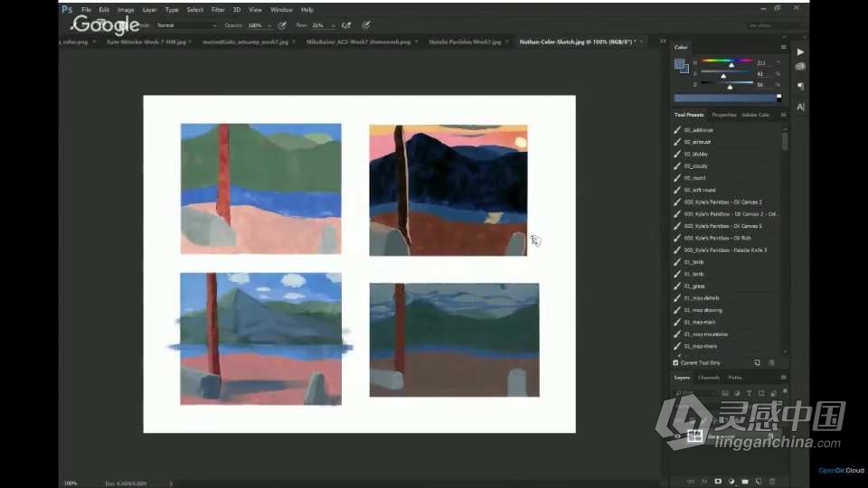Switch to Natalie Pavlidou Week7.jpg tab

(465, 42)
